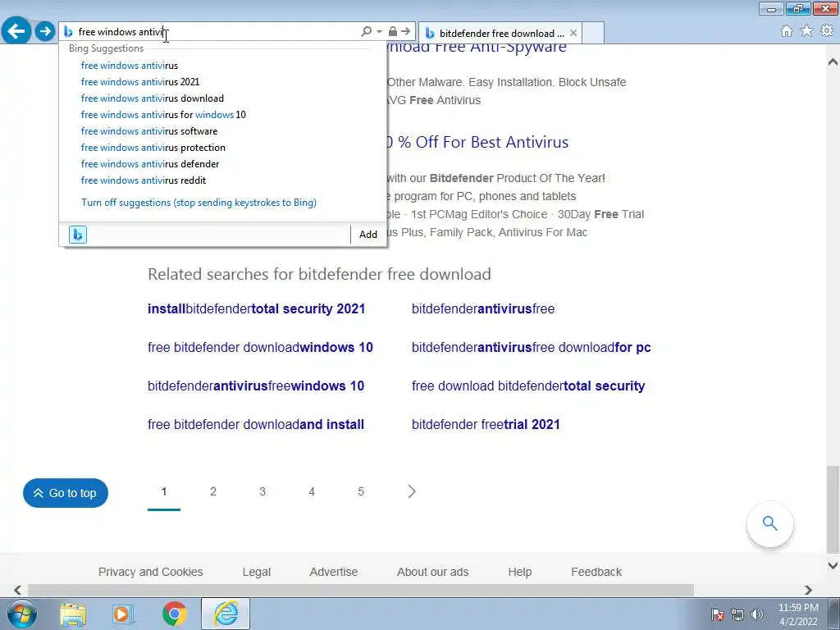Open 'bitdefender free trial 2021' related search
This screenshot has width=840, height=630.
(x=486, y=424)
